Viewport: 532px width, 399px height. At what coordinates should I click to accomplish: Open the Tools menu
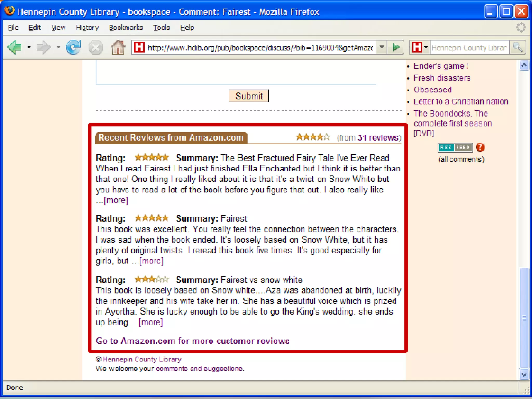click(161, 28)
